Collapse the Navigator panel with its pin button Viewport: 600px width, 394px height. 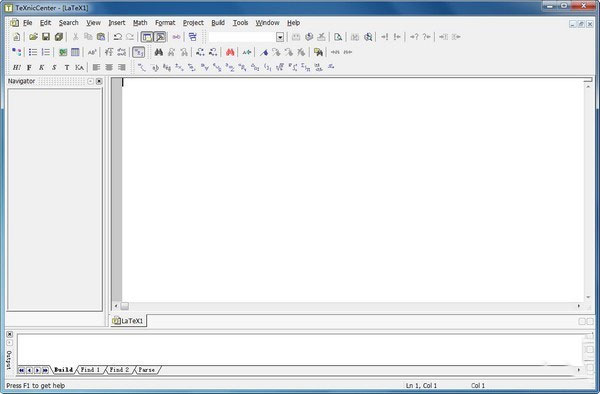click(x=90, y=81)
